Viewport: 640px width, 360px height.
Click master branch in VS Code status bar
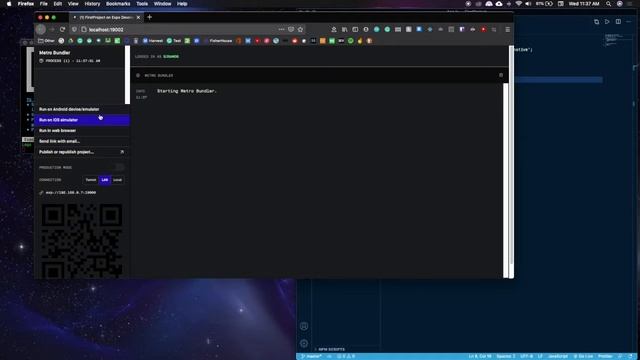click(x=311, y=356)
